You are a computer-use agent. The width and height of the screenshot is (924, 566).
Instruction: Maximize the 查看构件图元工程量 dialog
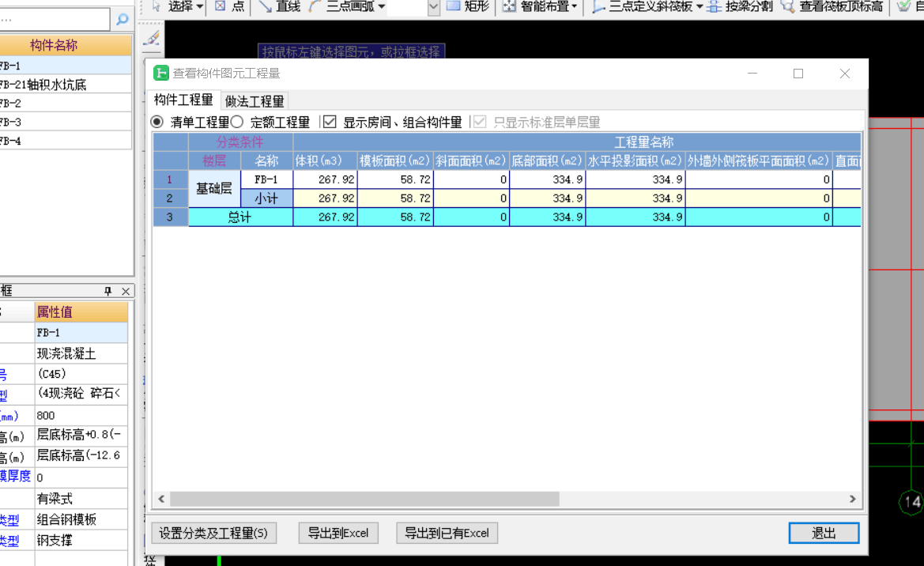798,73
